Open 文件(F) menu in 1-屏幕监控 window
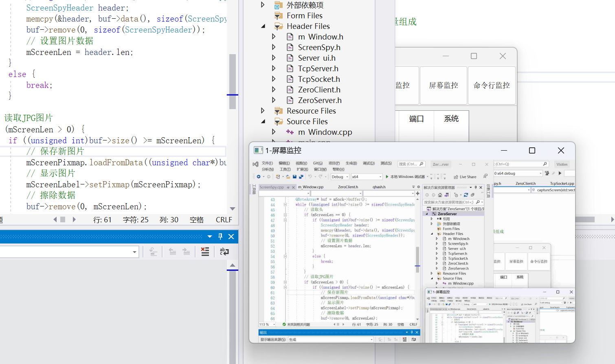The width and height of the screenshot is (615, 364). [x=267, y=163]
